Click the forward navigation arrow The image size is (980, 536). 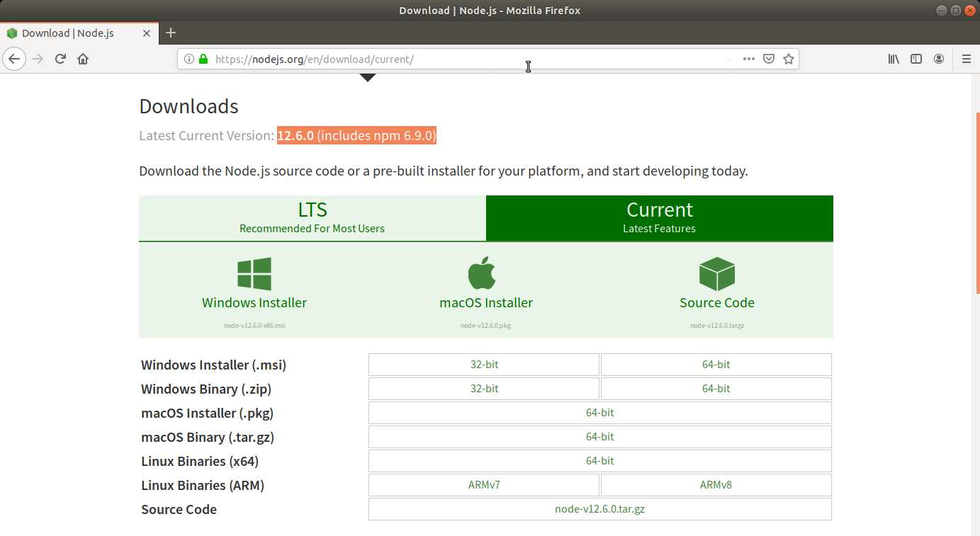38,59
